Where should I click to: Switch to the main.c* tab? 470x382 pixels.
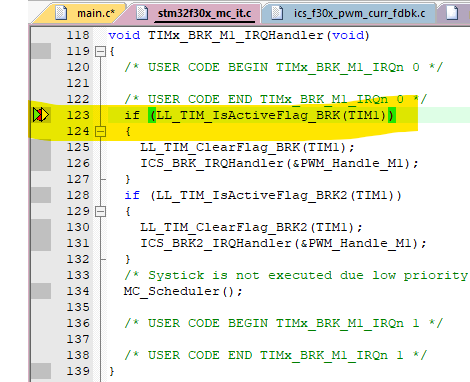pyautogui.click(x=96, y=13)
